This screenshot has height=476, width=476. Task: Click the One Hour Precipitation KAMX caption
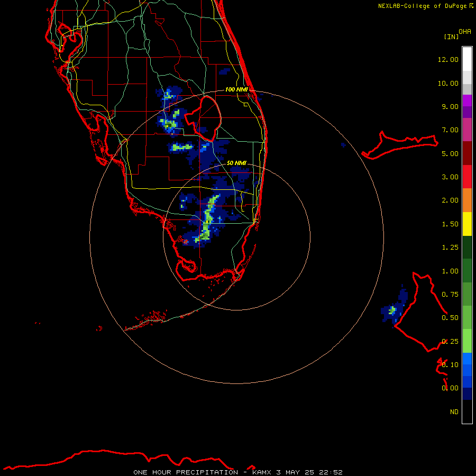click(x=238, y=472)
